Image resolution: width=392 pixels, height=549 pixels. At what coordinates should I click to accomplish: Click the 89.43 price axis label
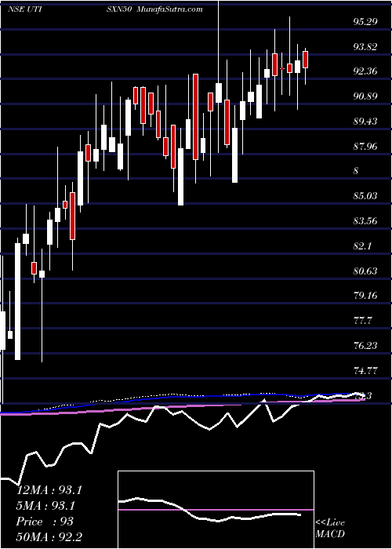point(365,122)
